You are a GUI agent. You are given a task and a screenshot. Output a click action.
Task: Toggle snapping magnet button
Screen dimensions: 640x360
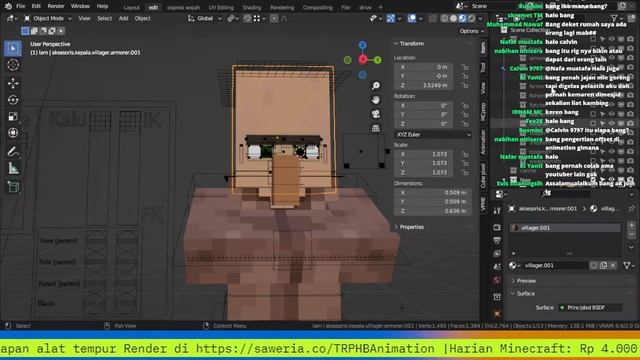(x=247, y=18)
